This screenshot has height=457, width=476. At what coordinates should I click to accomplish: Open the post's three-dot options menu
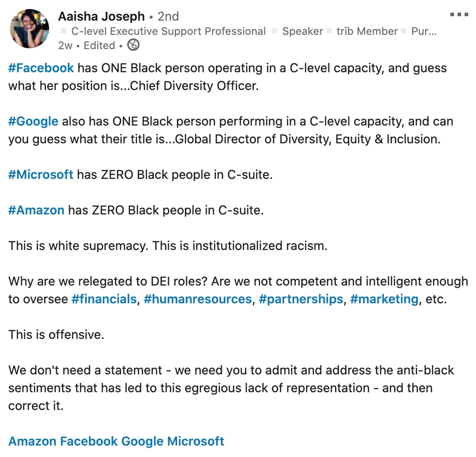[x=459, y=15]
